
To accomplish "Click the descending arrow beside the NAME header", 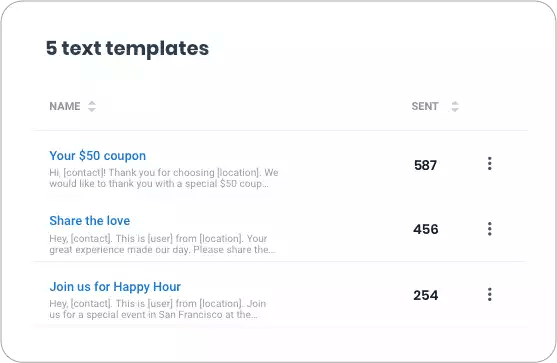I will [92, 109].
